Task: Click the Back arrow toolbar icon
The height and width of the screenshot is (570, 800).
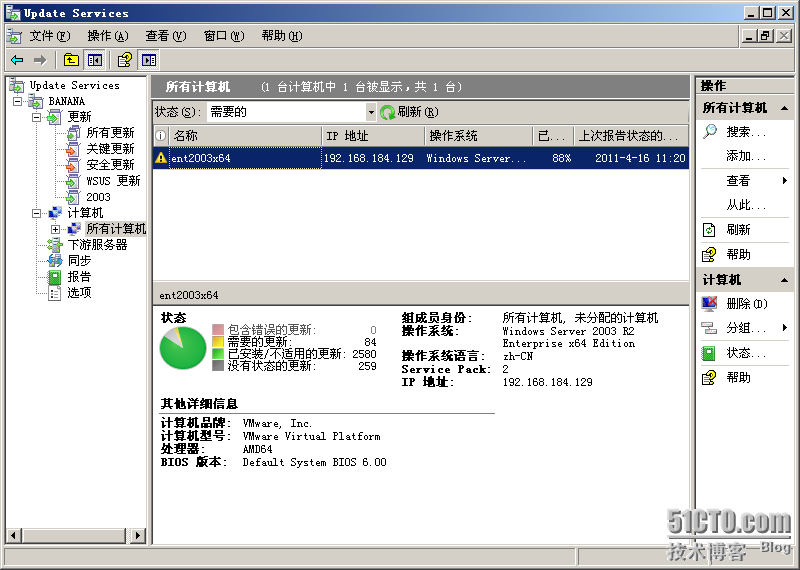Action: click(x=17, y=60)
